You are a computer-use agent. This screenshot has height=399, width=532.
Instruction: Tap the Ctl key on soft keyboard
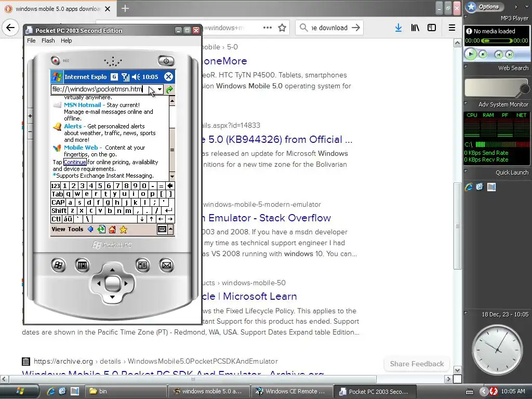point(56,219)
